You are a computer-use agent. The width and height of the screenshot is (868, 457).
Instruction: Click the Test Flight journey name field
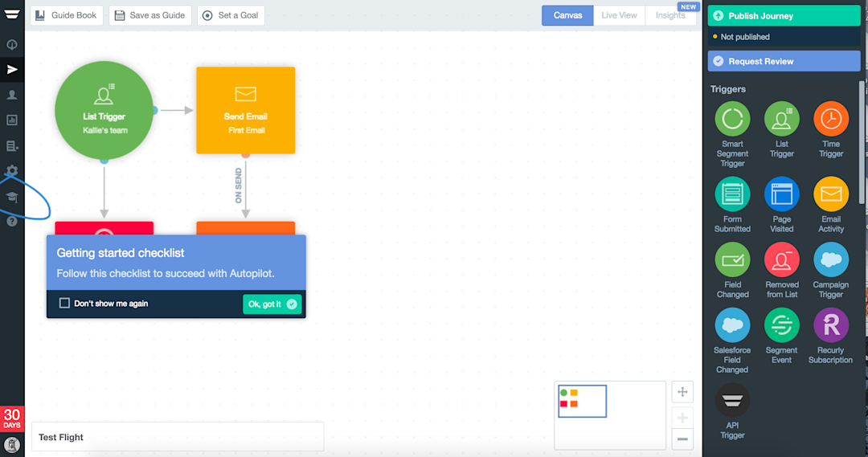(178, 437)
